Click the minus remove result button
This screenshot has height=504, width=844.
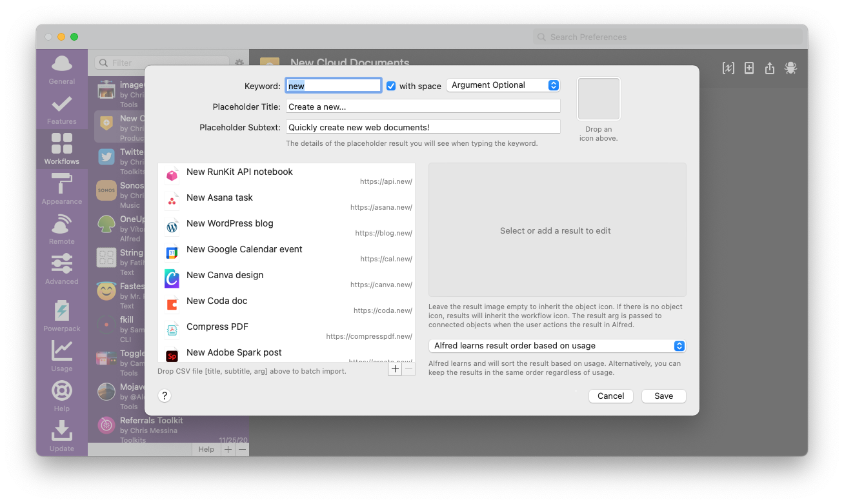[x=408, y=369]
